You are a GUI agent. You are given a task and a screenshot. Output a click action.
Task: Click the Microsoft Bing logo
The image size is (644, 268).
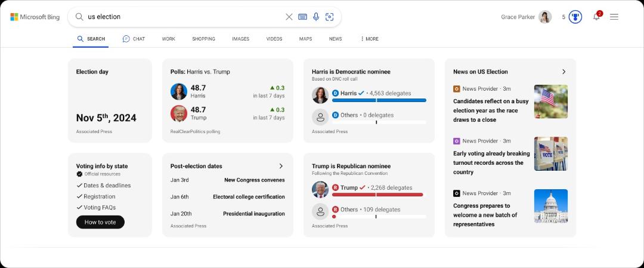[x=35, y=17]
